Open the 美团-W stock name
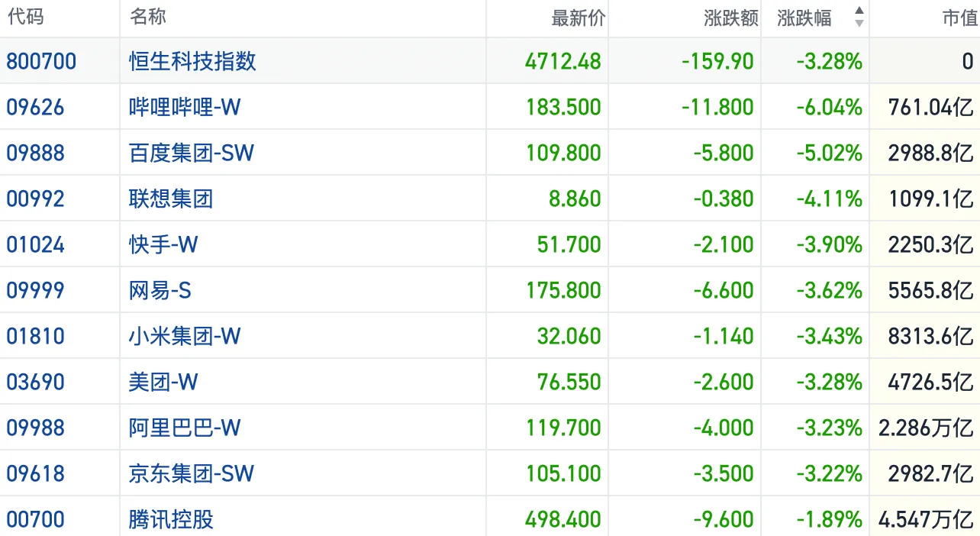Viewport: 980px width, 536px height. pyautogui.click(x=163, y=382)
